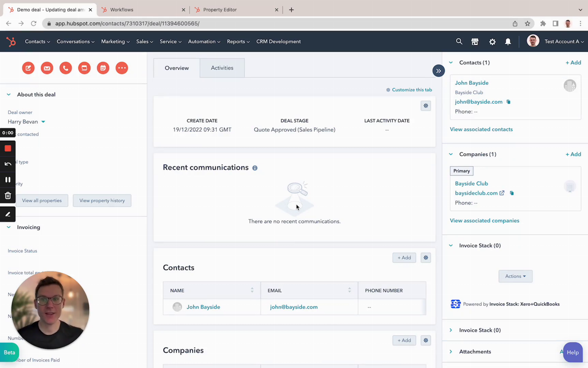Click info icon next to Recent communications

coord(255,168)
